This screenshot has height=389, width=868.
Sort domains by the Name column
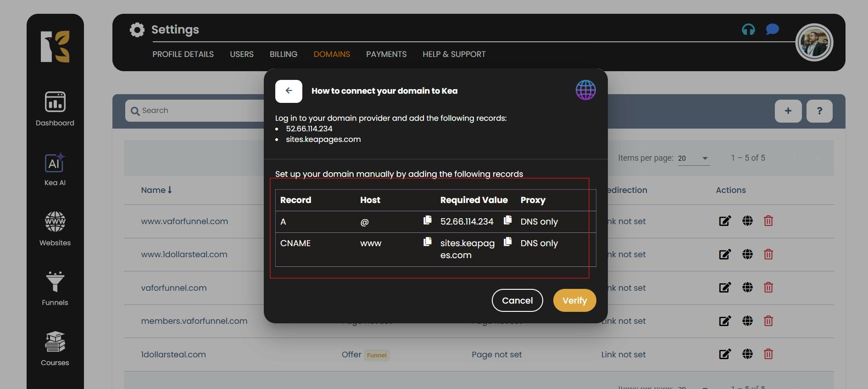click(x=156, y=190)
